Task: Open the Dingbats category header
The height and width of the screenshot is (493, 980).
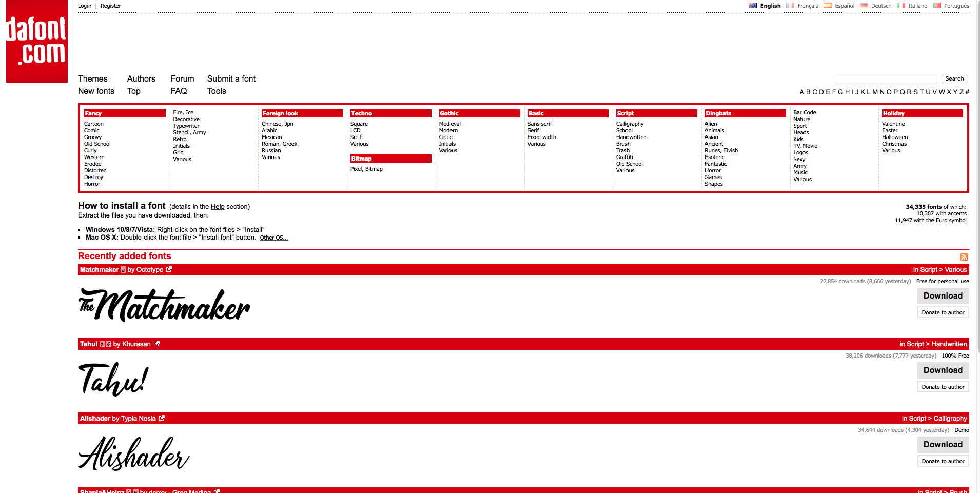Action: tap(745, 113)
